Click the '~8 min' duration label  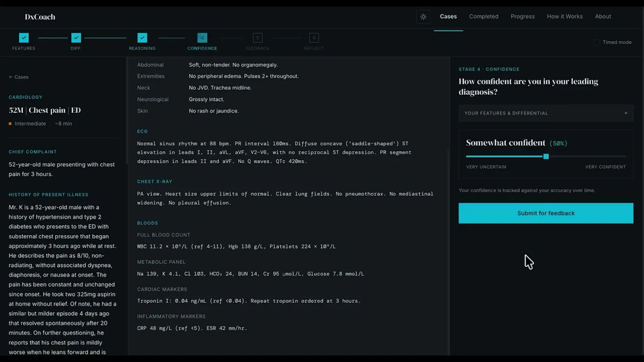[63, 123]
